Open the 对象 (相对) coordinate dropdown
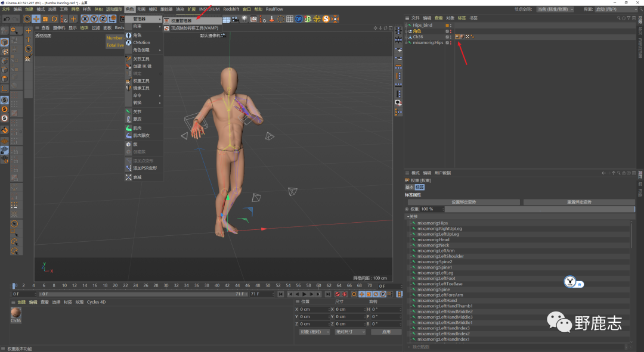644x352 pixels. (x=314, y=332)
